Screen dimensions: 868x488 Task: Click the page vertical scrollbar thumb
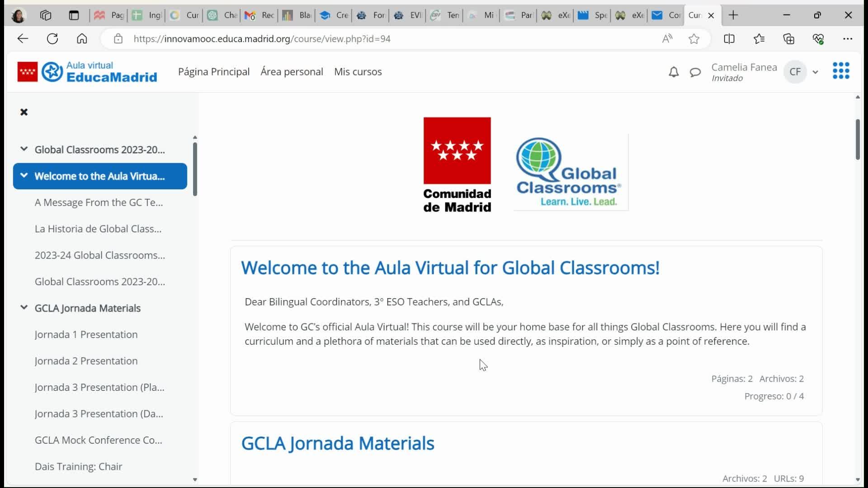(858, 139)
